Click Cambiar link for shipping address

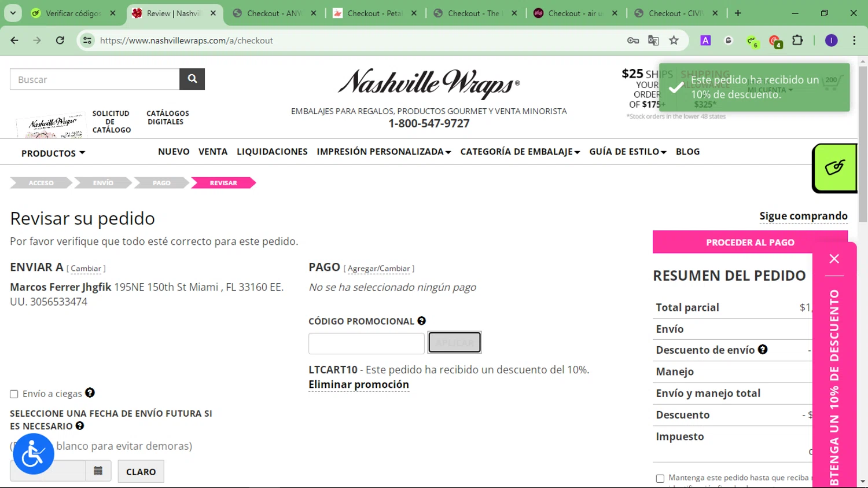(86, 269)
